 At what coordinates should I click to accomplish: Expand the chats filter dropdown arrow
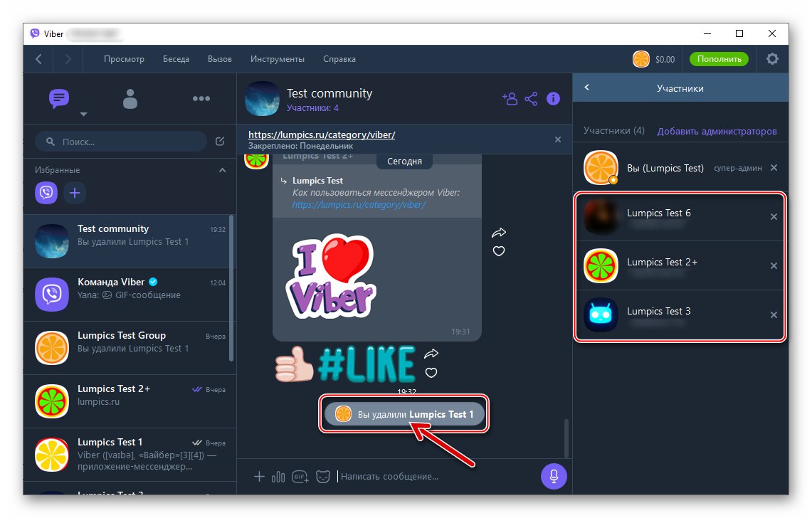coord(83,114)
